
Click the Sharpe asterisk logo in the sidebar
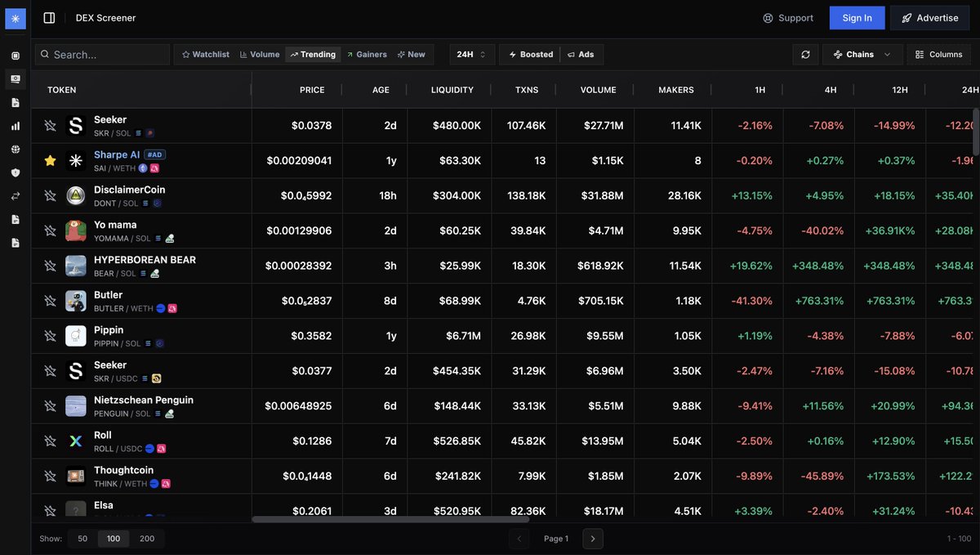coord(16,18)
